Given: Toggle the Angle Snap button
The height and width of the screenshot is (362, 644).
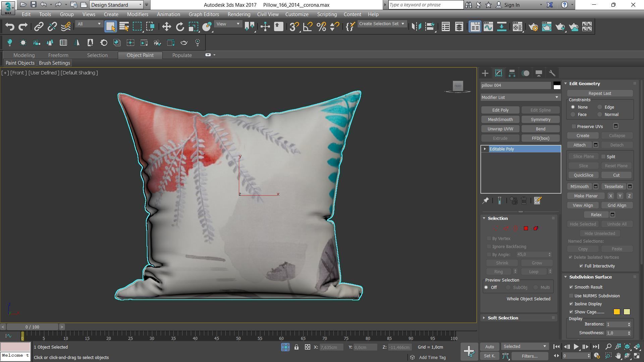Looking at the screenshot, I should click(x=308, y=27).
